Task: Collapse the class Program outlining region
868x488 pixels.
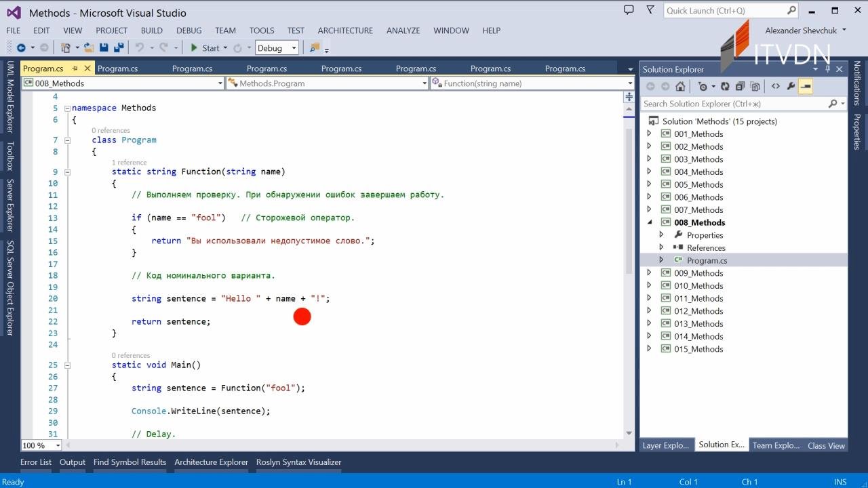Action: pos(67,140)
